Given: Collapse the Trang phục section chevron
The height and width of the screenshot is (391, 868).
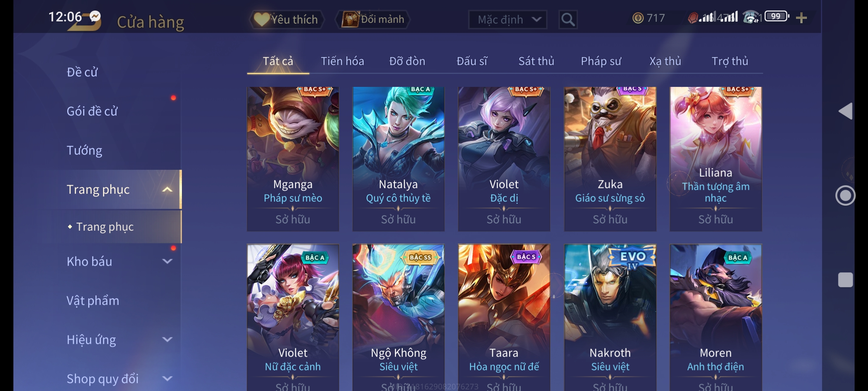Looking at the screenshot, I should [167, 189].
